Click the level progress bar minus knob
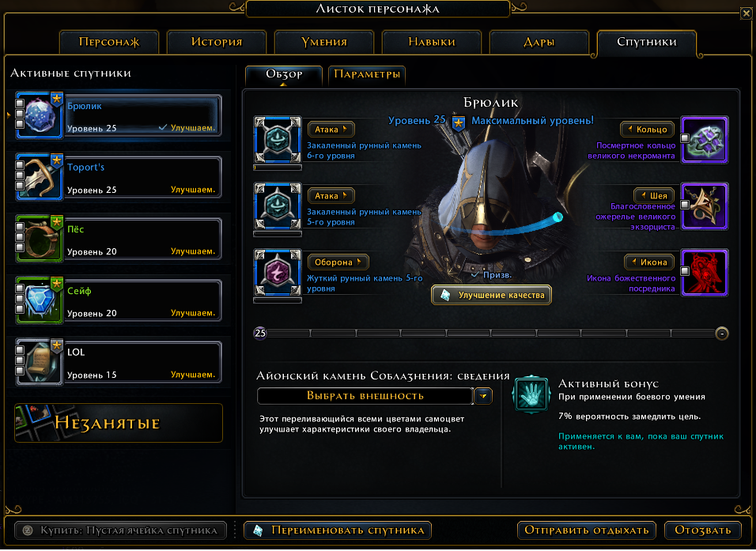 tap(722, 334)
